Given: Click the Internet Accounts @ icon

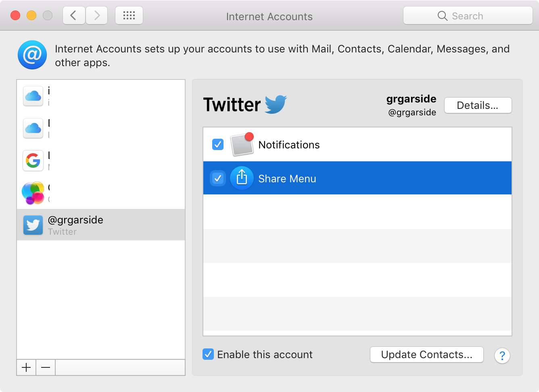Looking at the screenshot, I should coord(32,55).
